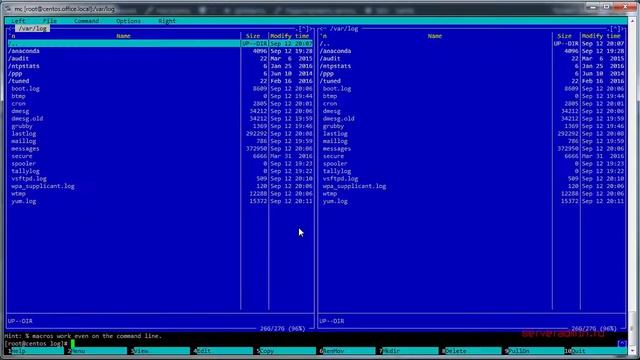
Task: Open the Options menu
Action: (128, 21)
